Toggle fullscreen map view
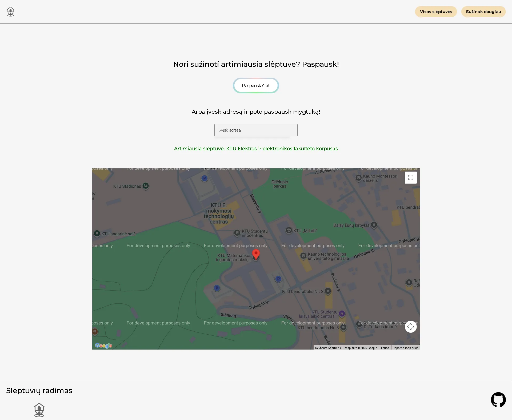 [410, 177]
